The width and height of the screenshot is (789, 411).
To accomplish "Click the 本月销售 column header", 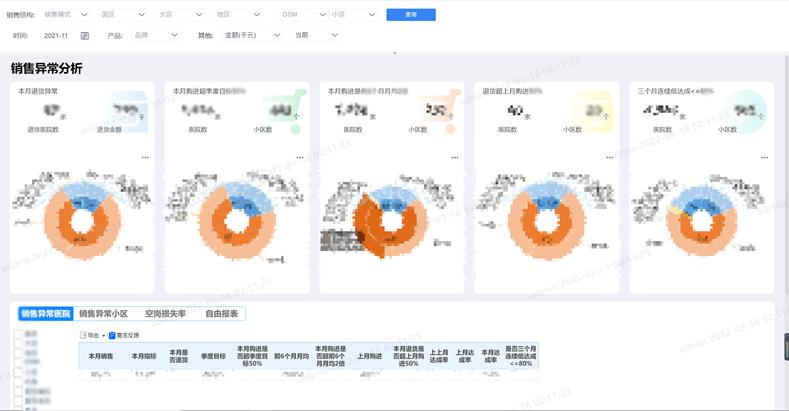I will [x=101, y=356].
